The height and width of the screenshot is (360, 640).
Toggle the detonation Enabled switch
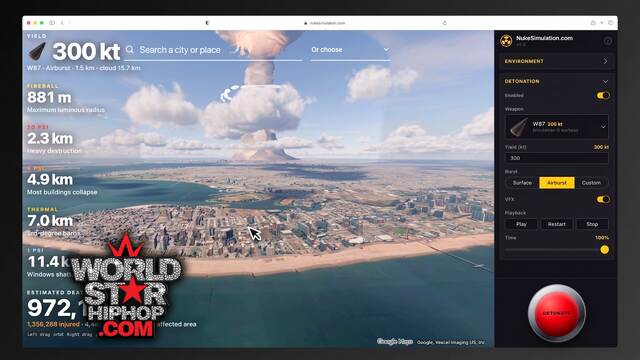click(603, 95)
